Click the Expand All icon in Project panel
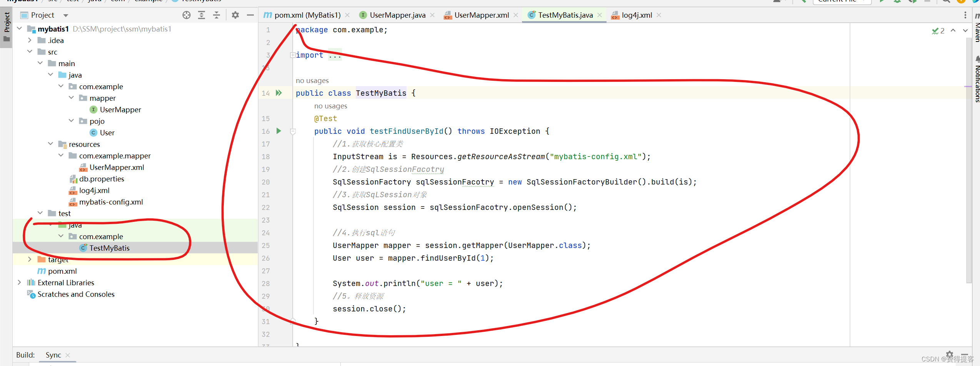The width and height of the screenshot is (980, 366). 202,15
